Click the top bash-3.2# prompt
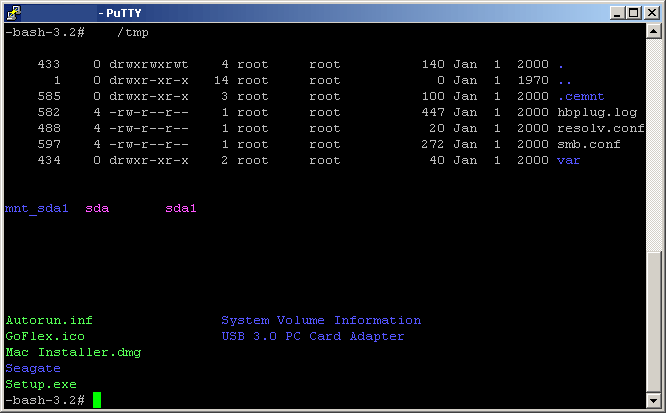Viewport: 666px width, 413px height. coord(45,32)
